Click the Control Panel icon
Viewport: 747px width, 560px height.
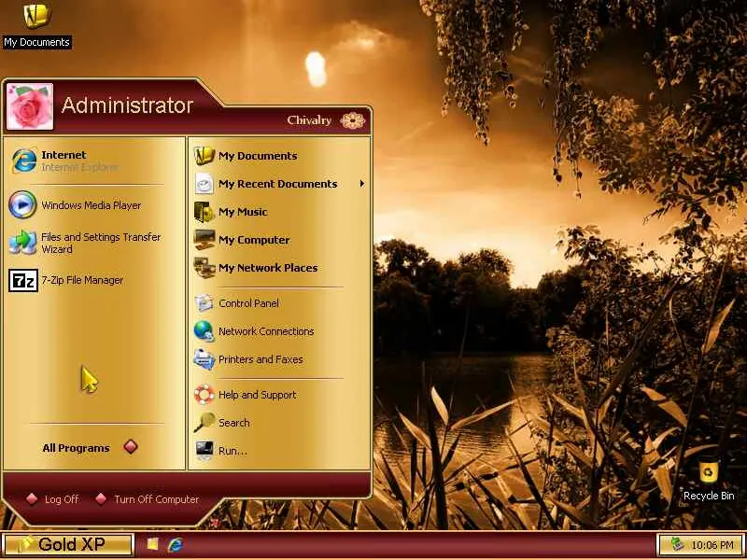point(204,302)
